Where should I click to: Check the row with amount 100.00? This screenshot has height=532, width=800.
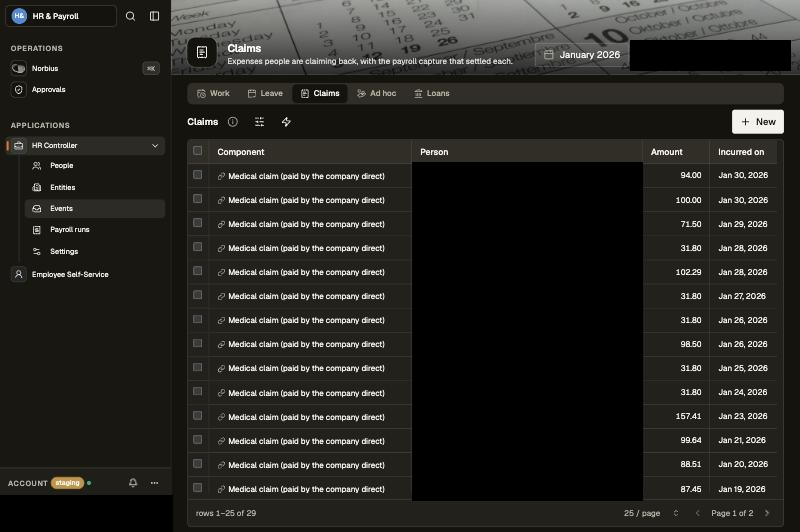[x=197, y=199]
